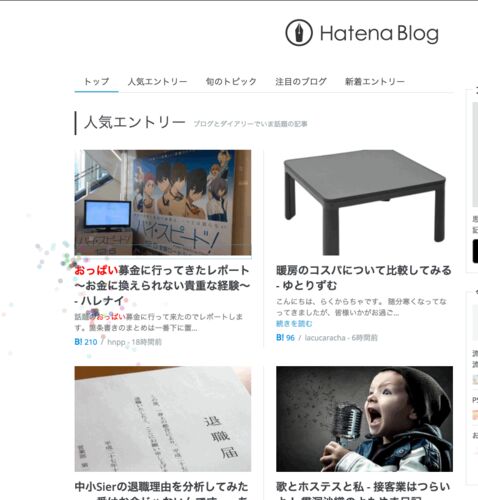Click the Hatena Blog wordmark text
The height and width of the screenshot is (500, 478).
[379, 34]
